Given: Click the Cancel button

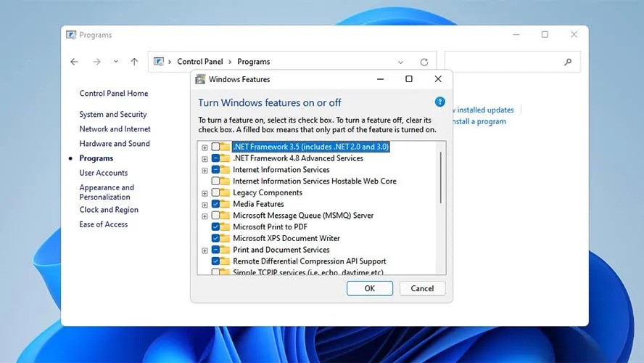Looking at the screenshot, I should click(x=422, y=288).
